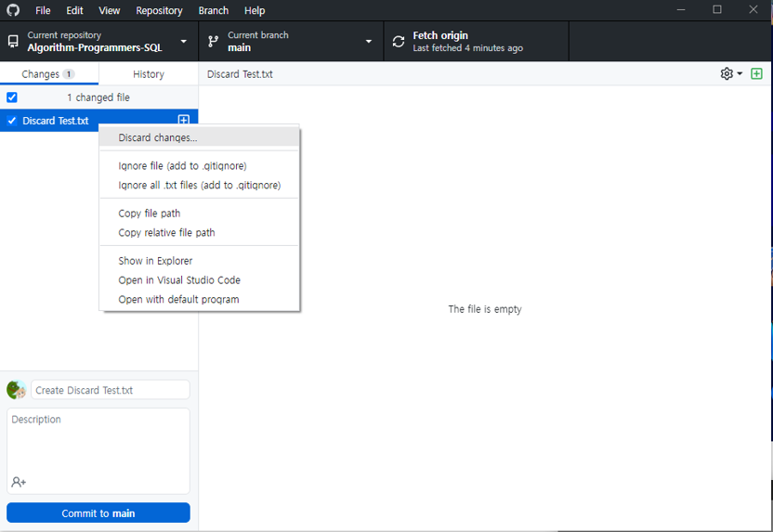Choose Ignore all .txt files option
The height and width of the screenshot is (532, 773).
tap(199, 185)
